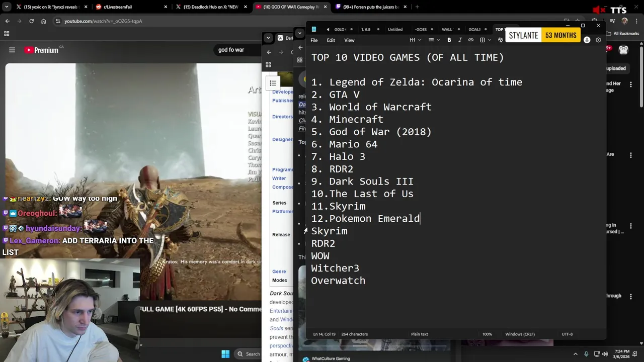Click the UTF-8 encoding indicator
The height and width of the screenshot is (362, 644).
tap(567, 334)
